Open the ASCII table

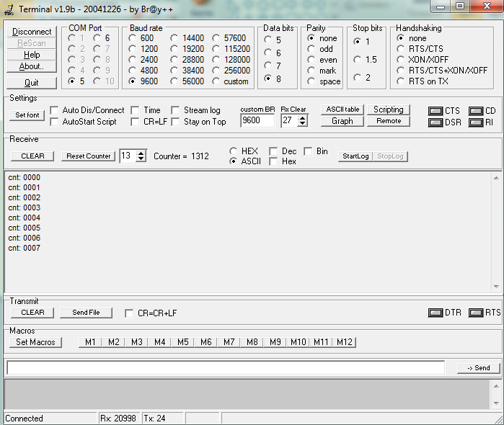342,109
